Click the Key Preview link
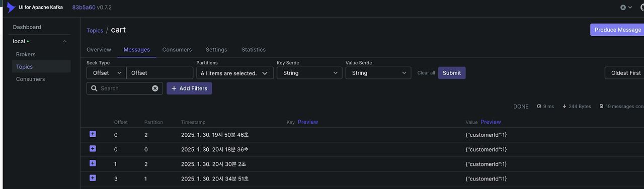Viewport: 644px width, 189px height. pos(308,122)
